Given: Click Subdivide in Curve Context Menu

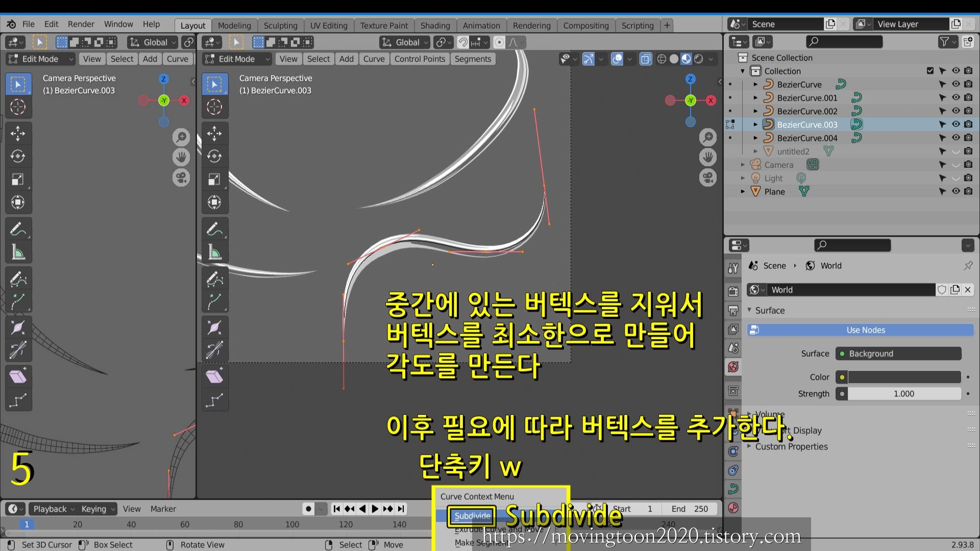Looking at the screenshot, I should 472,516.
